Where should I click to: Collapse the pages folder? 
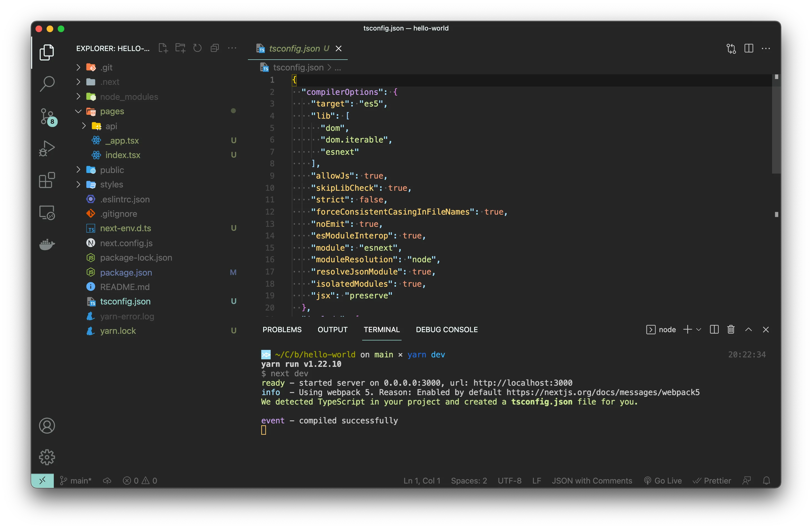(78, 111)
